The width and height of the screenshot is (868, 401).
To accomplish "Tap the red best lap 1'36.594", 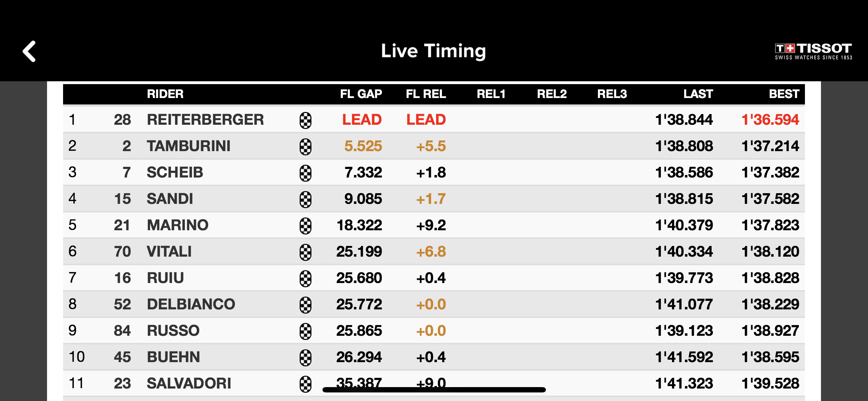I will pyautogui.click(x=770, y=120).
